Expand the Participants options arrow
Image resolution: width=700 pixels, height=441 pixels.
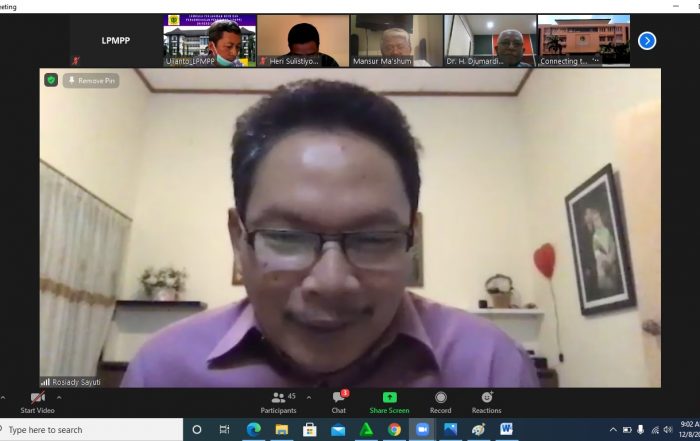click(x=309, y=397)
